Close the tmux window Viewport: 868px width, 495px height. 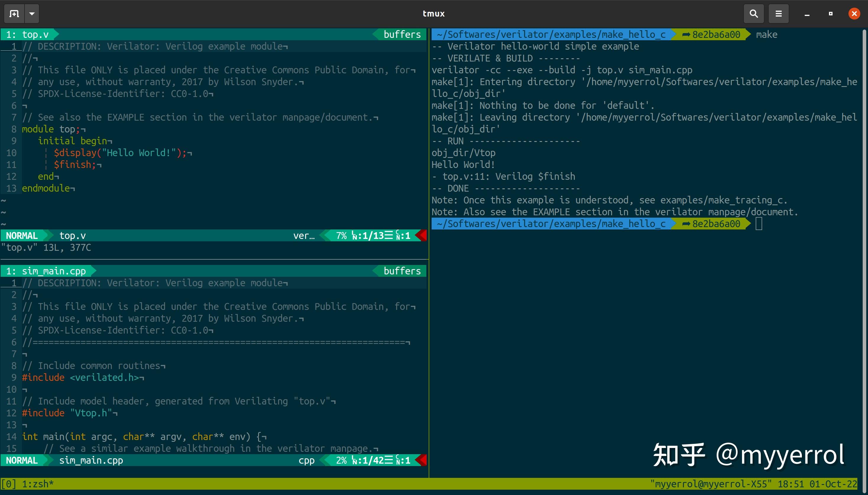click(x=854, y=14)
